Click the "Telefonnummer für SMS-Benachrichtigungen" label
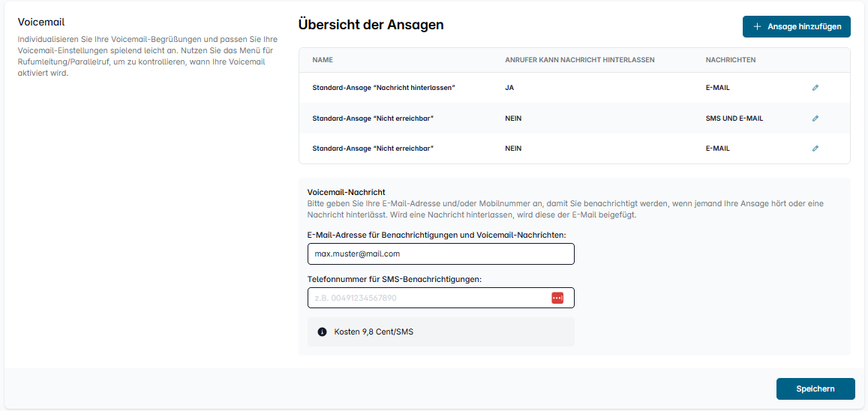This screenshot has width=868, height=411. pyautogui.click(x=394, y=279)
